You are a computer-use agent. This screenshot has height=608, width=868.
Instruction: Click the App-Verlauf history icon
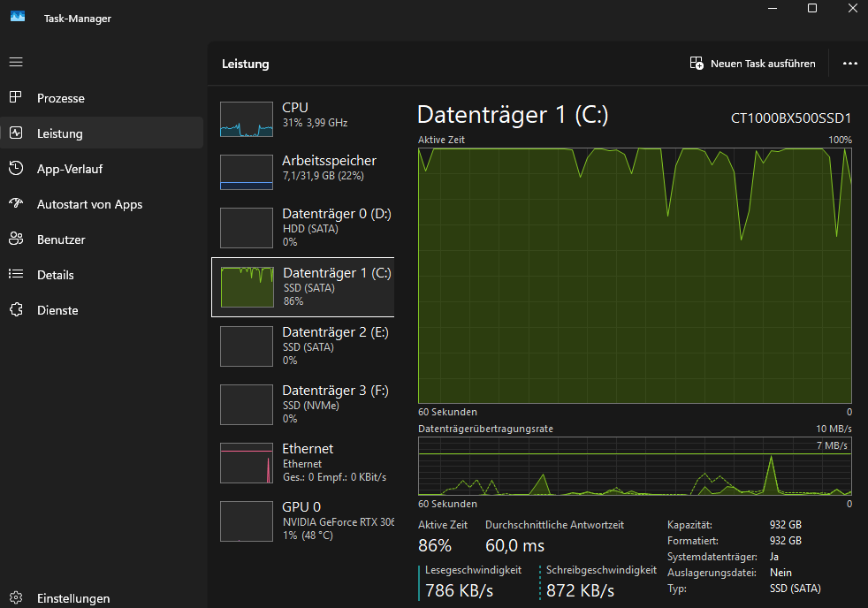(16, 168)
